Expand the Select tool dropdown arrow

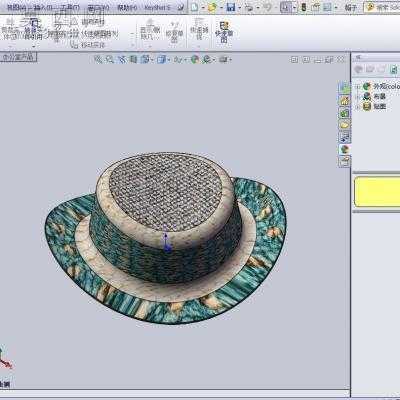(294, 7)
